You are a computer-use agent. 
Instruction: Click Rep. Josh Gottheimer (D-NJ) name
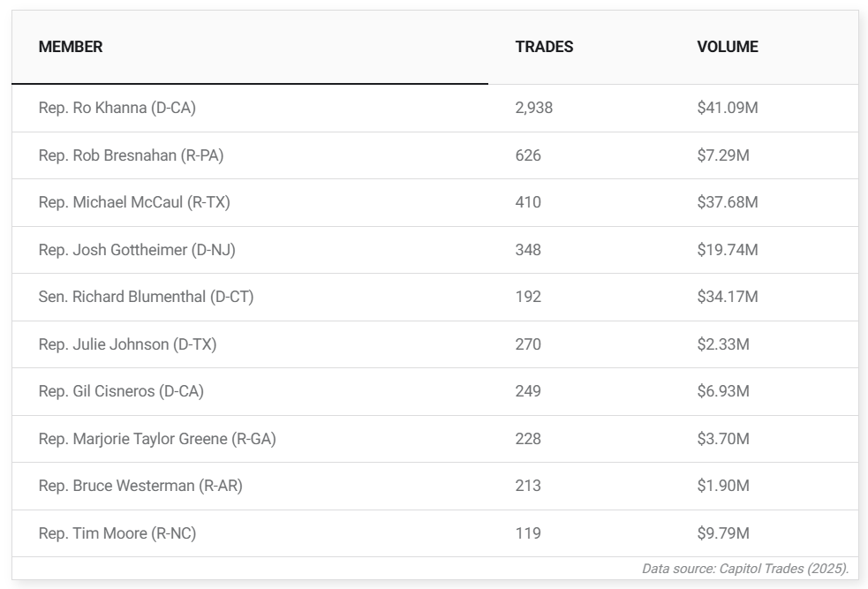(x=137, y=250)
